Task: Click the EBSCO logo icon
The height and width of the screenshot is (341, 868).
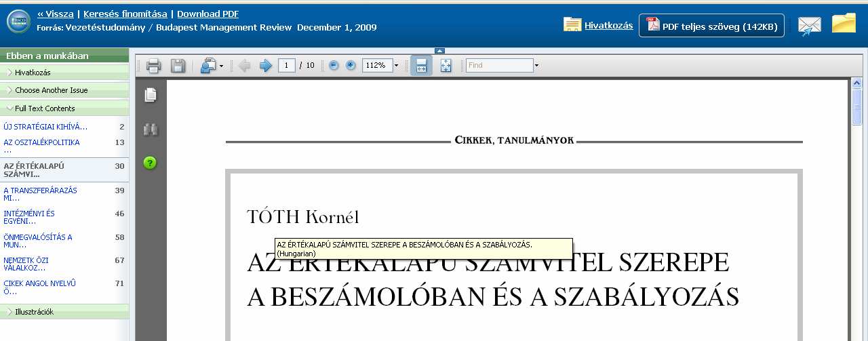Action: [x=18, y=22]
